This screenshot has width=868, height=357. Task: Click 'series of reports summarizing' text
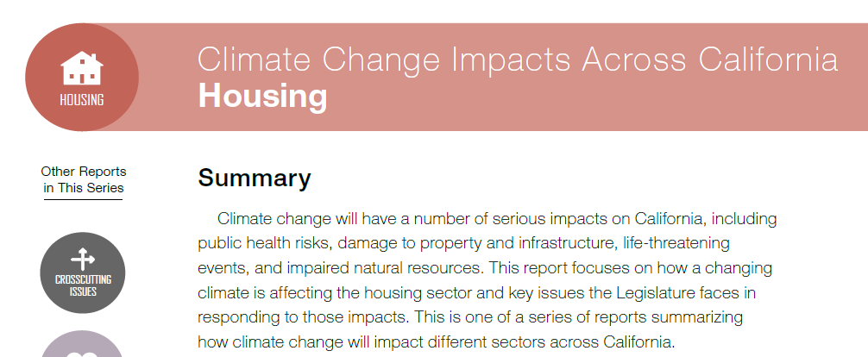pos(635,317)
